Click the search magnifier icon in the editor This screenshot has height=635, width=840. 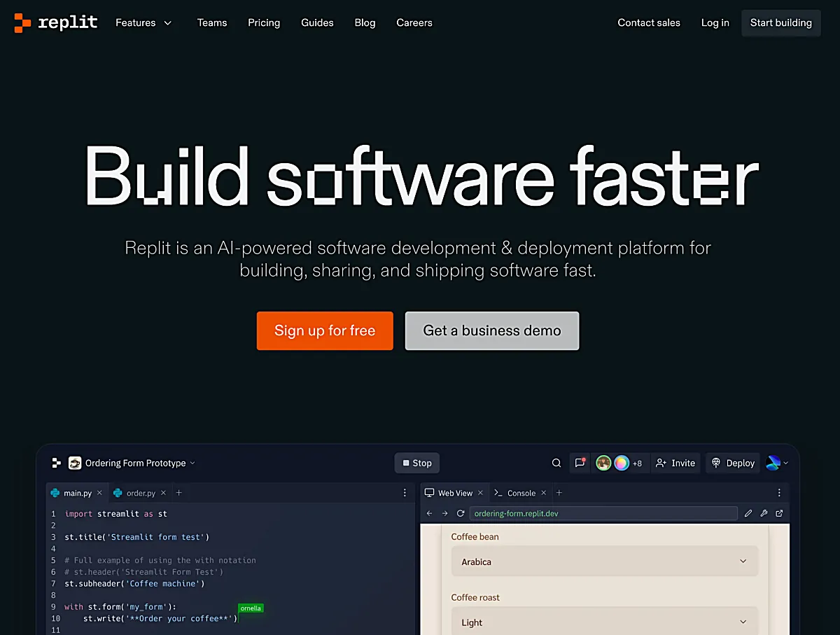point(556,463)
